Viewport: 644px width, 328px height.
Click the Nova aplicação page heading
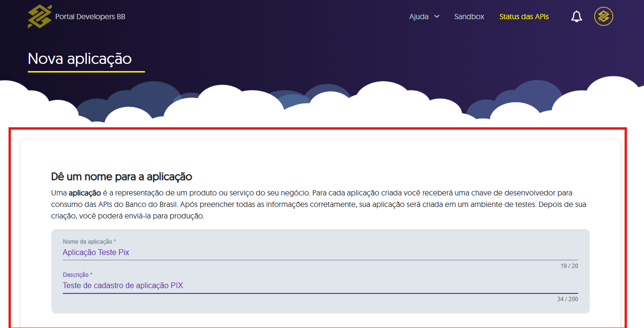point(80,59)
